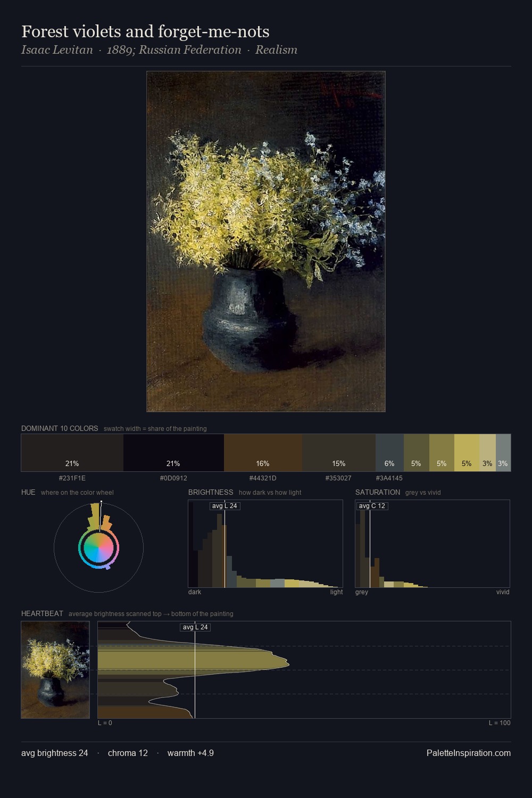
Task: Select the 21% swatch labeled #231F1E
Action: 72,453
